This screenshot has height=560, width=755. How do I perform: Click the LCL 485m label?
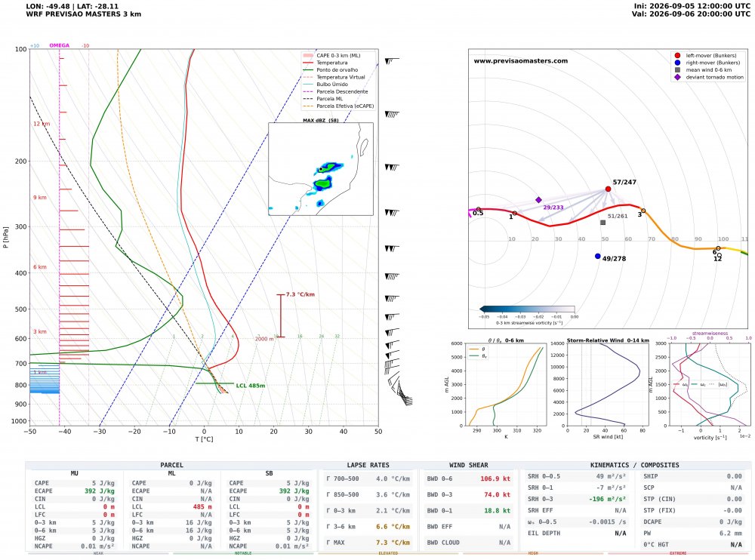click(x=251, y=386)
